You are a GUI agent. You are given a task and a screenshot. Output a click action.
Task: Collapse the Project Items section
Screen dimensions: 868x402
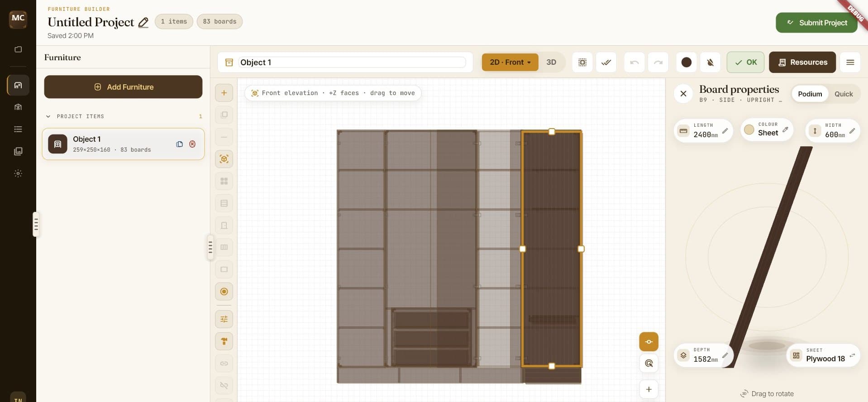point(48,116)
